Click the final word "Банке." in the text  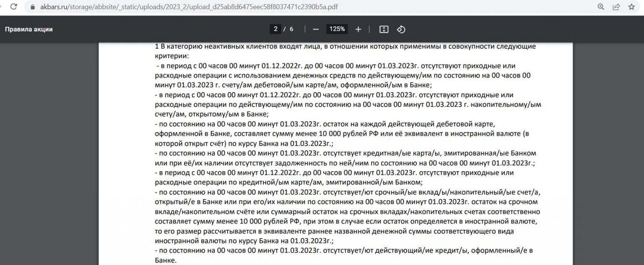point(166,260)
